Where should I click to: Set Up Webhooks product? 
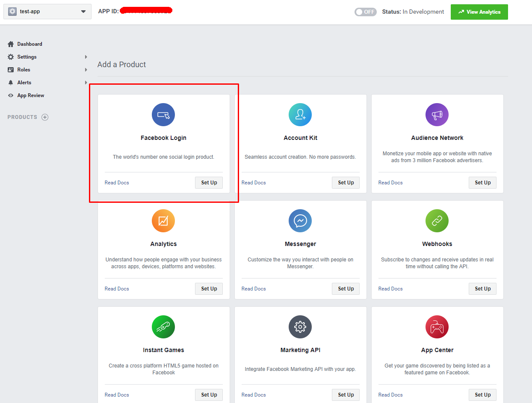[483, 289]
